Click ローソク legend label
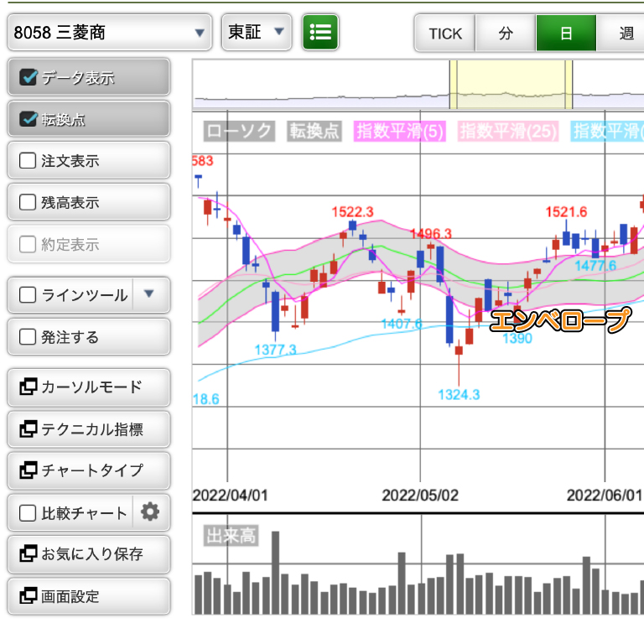The image size is (644, 644). click(239, 132)
